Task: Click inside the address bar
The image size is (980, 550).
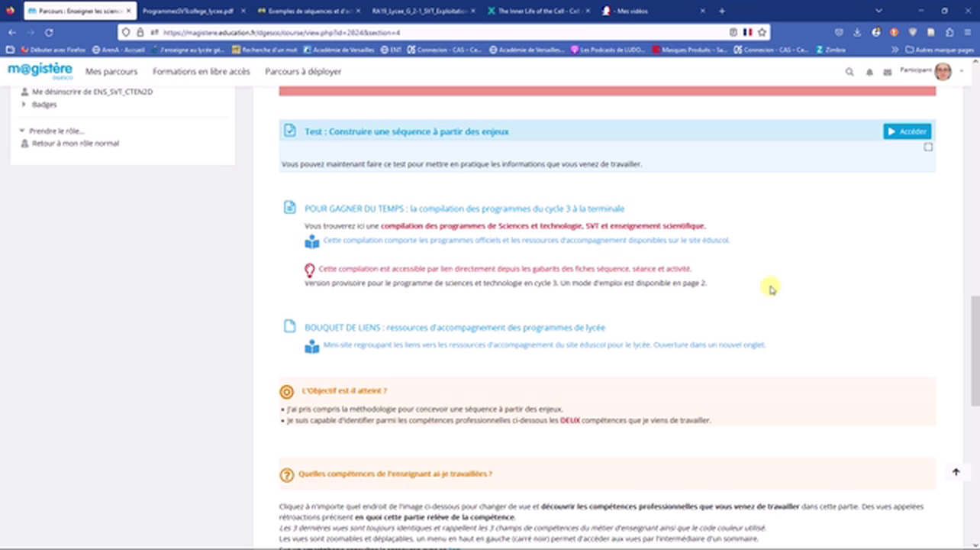Action: (382, 32)
